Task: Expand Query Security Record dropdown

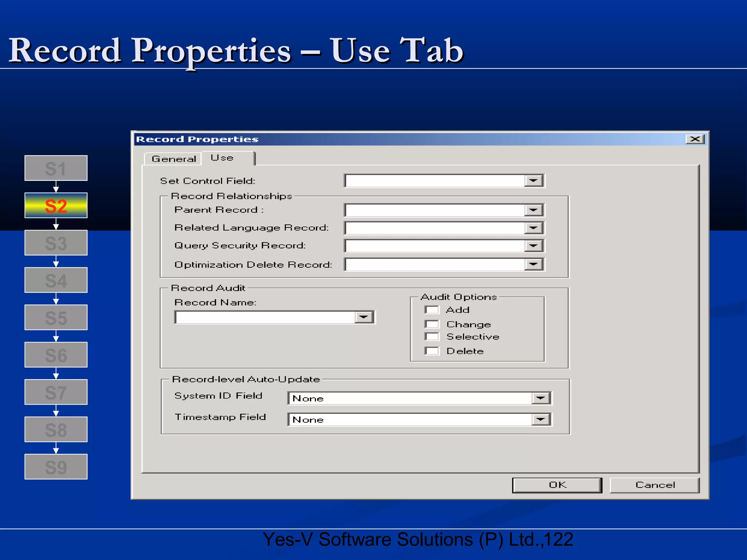Action: 534,246
